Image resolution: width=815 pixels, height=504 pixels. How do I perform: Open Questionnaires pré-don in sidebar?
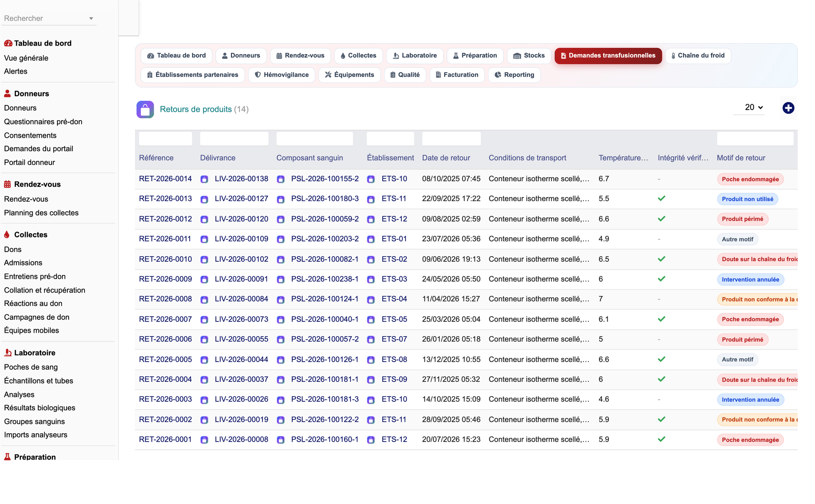point(43,122)
